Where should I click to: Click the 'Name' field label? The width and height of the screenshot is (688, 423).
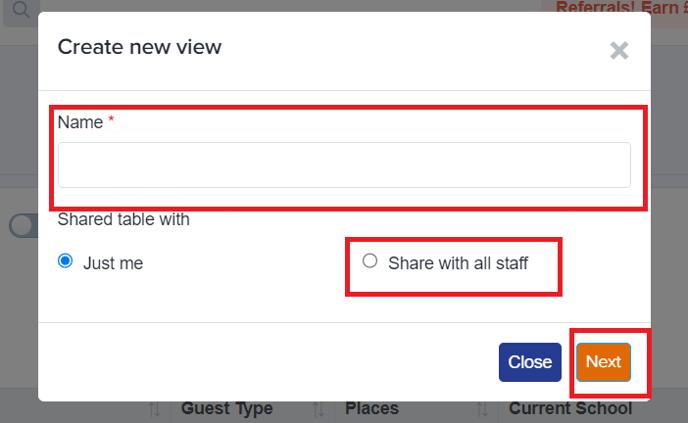point(80,122)
